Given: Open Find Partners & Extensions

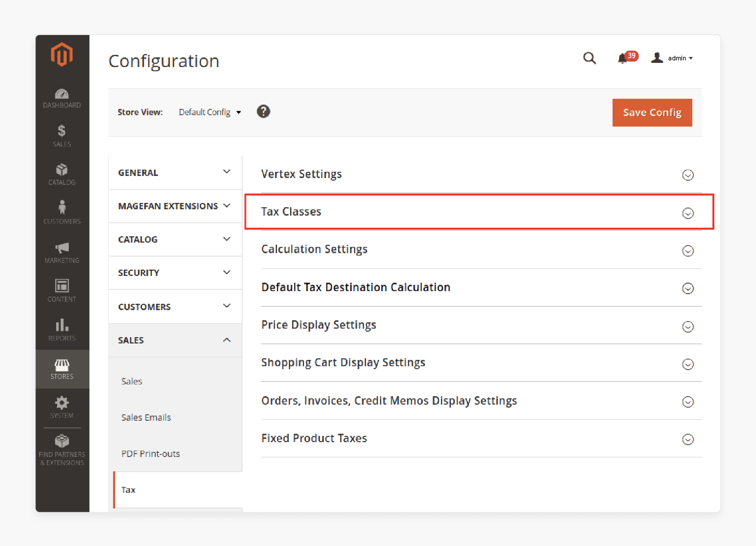Looking at the screenshot, I should (62, 450).
